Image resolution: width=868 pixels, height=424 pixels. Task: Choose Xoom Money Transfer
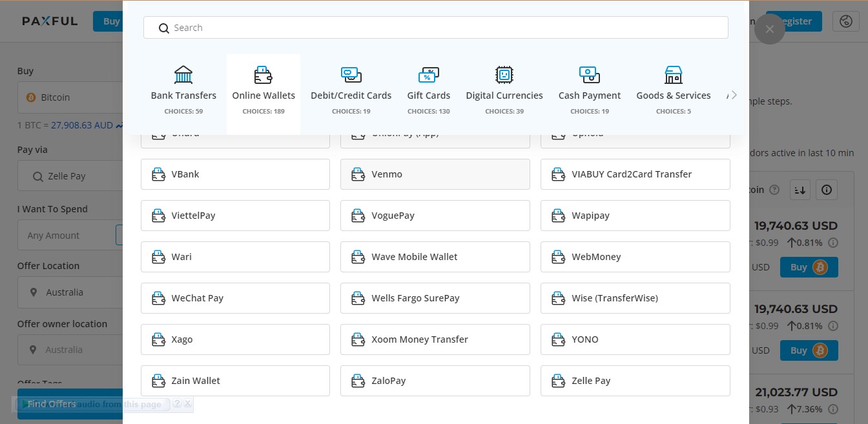435,339
